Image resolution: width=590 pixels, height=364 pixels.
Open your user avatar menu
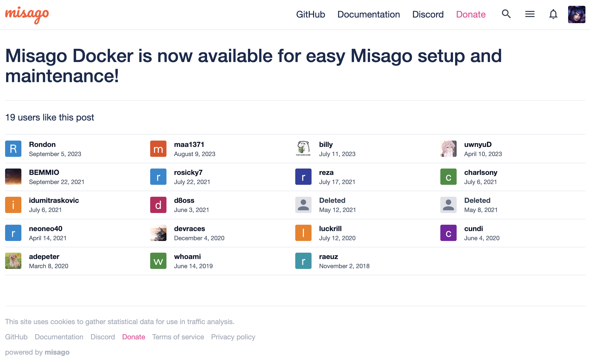pyautogui.click(x=577, y=14)
